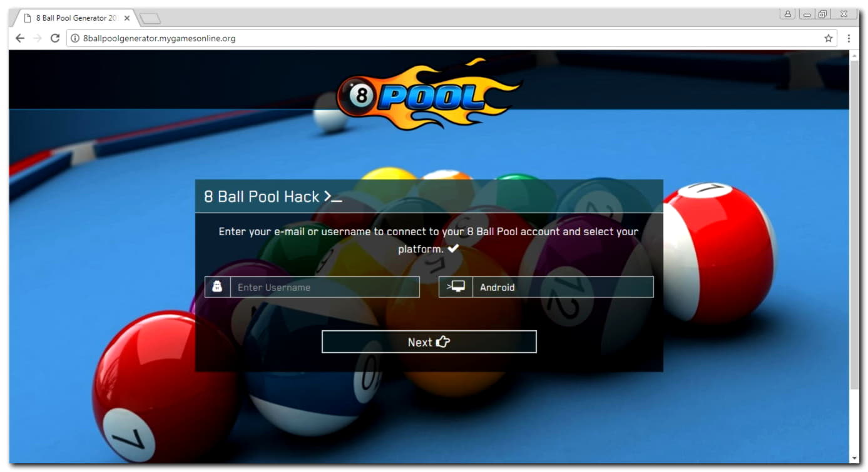Open a new browser tab

150,19
